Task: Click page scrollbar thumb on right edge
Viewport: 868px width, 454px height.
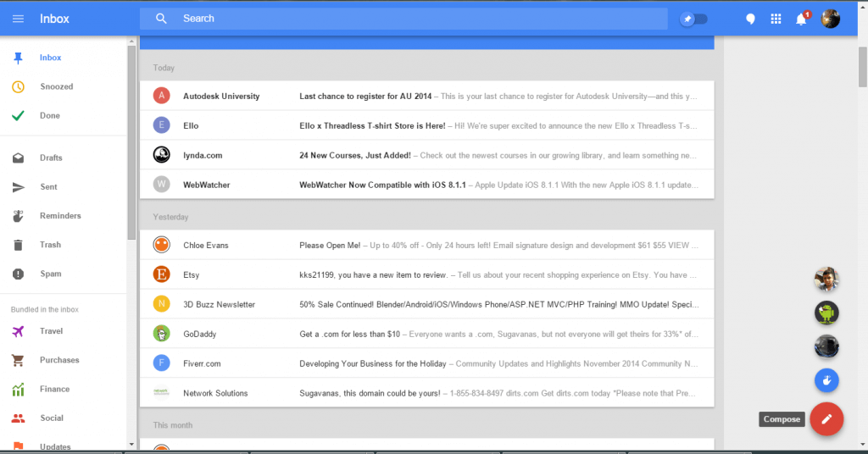Action: pyautogui.click(x=862, y=67)
